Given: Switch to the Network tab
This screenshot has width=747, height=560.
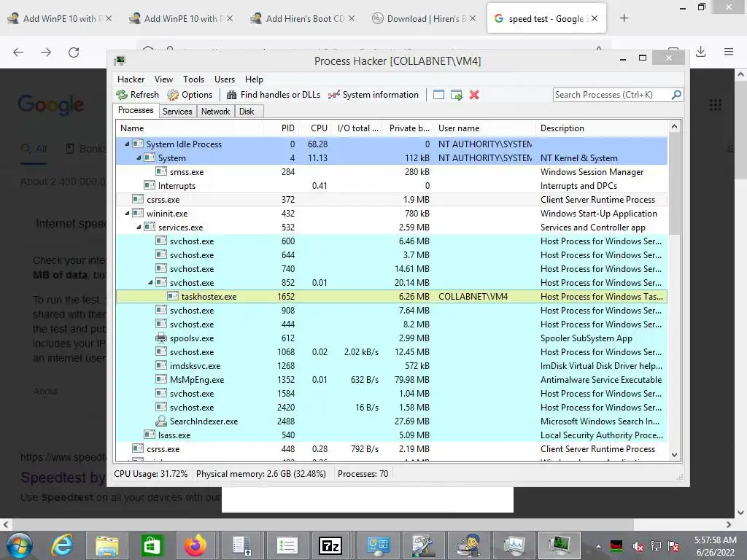Looking at the screenshot, I should (x=215, y=112).
